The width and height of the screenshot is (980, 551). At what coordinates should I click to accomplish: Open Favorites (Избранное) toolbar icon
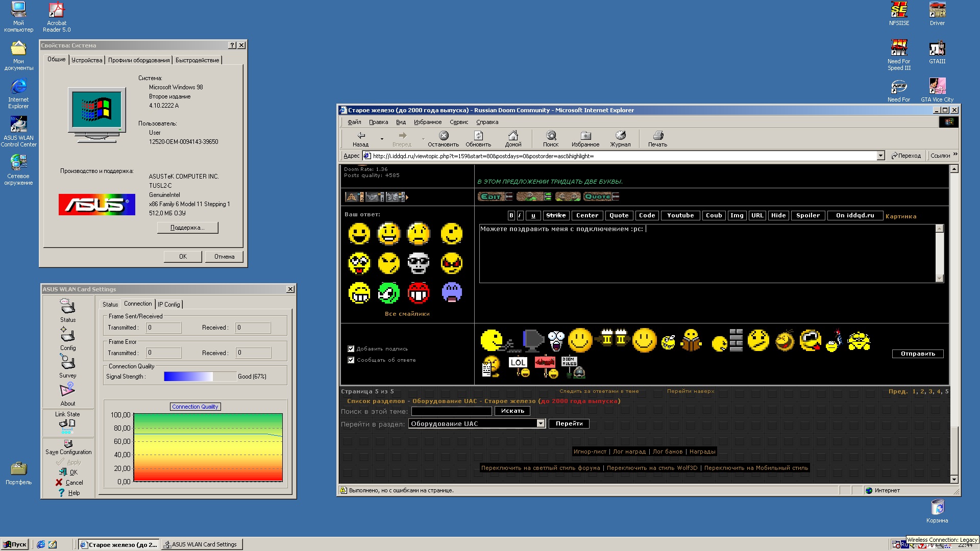point(585,139)
